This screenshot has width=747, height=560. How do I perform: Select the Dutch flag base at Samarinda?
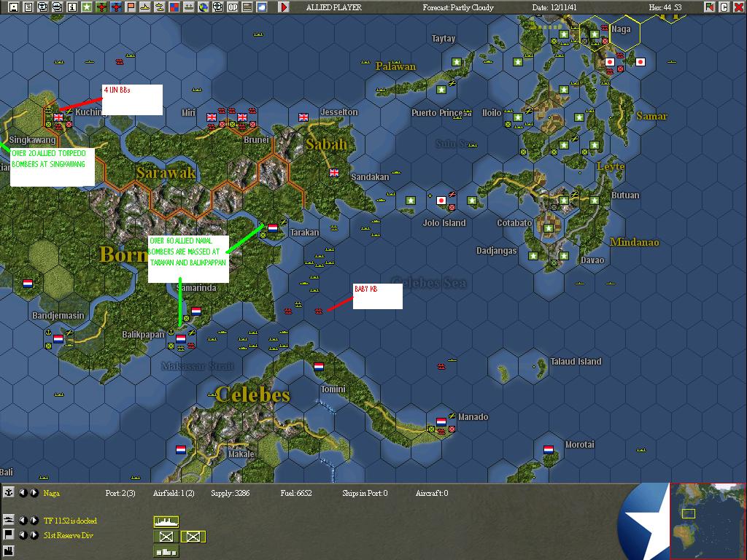coord(196,311)
